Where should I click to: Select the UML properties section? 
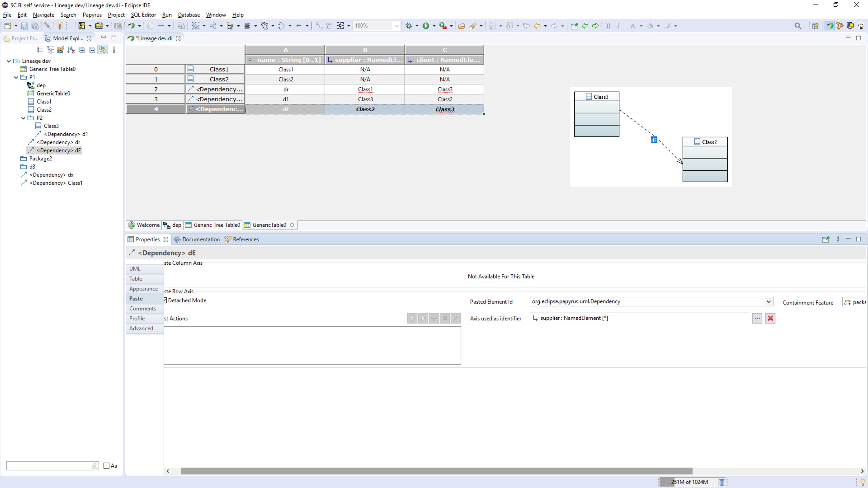tap(145, 269)
